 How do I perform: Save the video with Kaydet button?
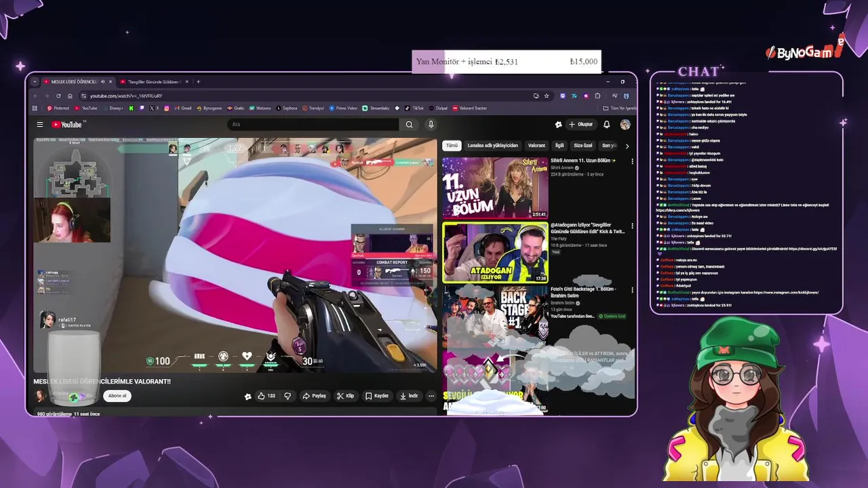pyautogui.click(x=377, y=396)
